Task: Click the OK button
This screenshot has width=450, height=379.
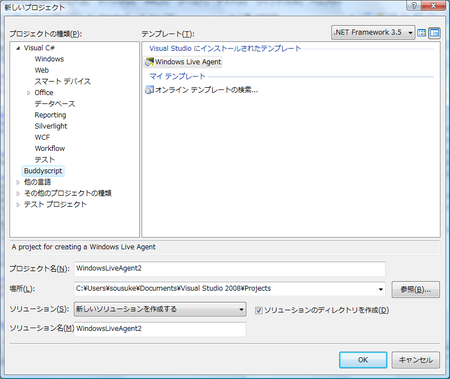Action: point(363,360)
